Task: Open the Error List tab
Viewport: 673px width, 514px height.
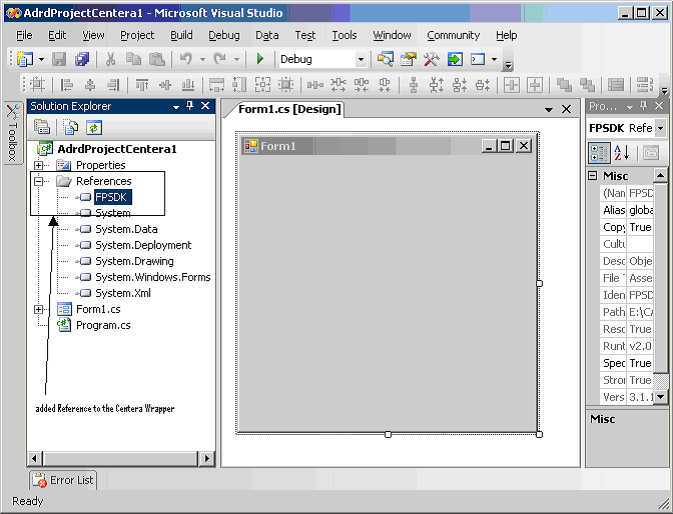Action: coord(63,480)
